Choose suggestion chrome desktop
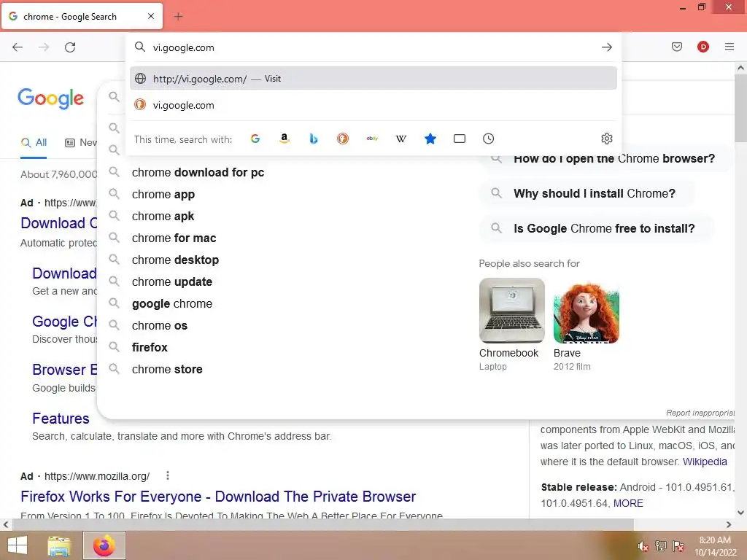This screenshot has width=747, height=560. click(175, 260)
